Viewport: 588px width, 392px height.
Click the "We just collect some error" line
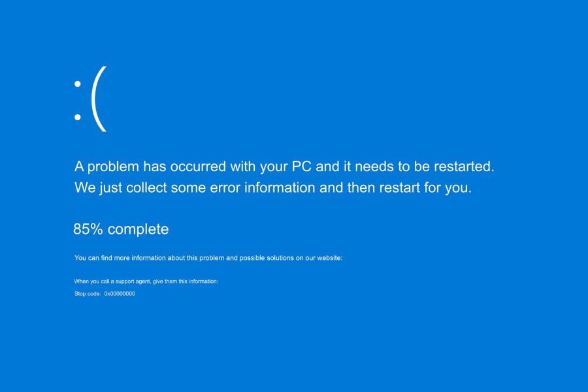coord(272,188)
